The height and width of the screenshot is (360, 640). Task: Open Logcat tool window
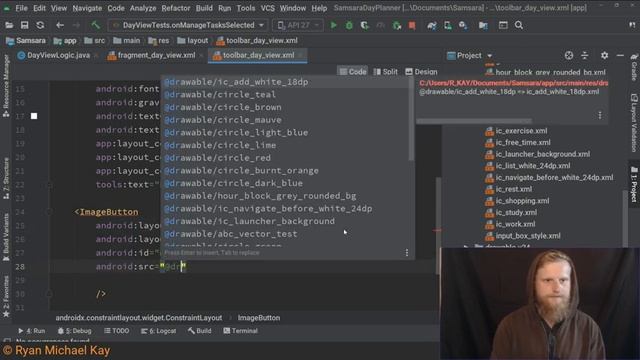tap(158, 331)
